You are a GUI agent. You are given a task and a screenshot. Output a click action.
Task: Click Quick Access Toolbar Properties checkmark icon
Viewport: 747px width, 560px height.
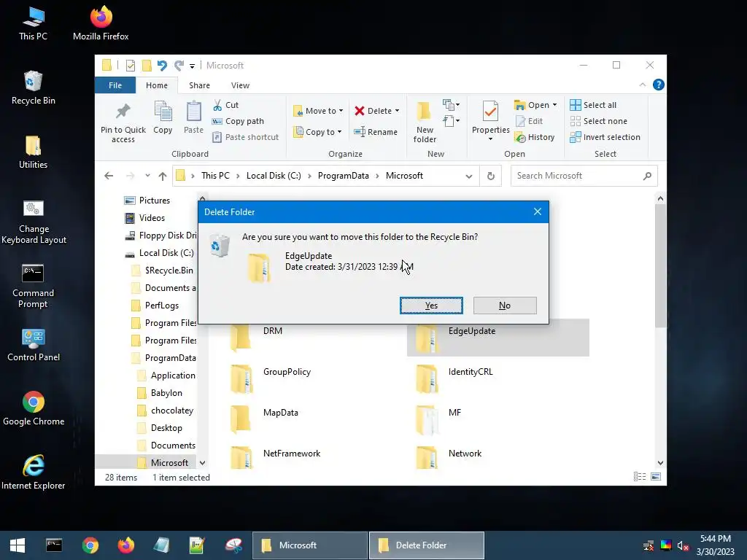(x=130, y=66)
